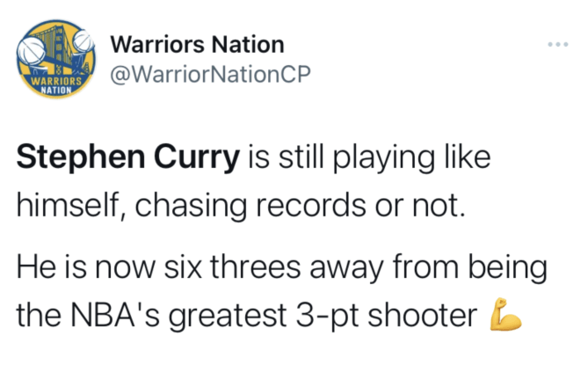Image resolution: width=588 pixels, height=365 pixels.
Task: Click the flexed biceps emoji
Action: 505,314
